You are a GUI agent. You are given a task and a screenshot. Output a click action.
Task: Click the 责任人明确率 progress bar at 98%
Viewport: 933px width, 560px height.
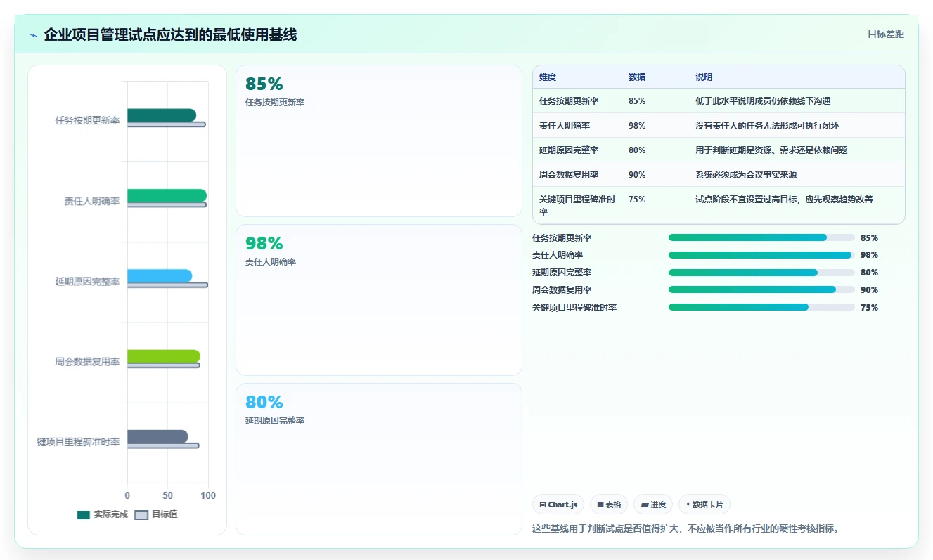(x=761, y=255)
